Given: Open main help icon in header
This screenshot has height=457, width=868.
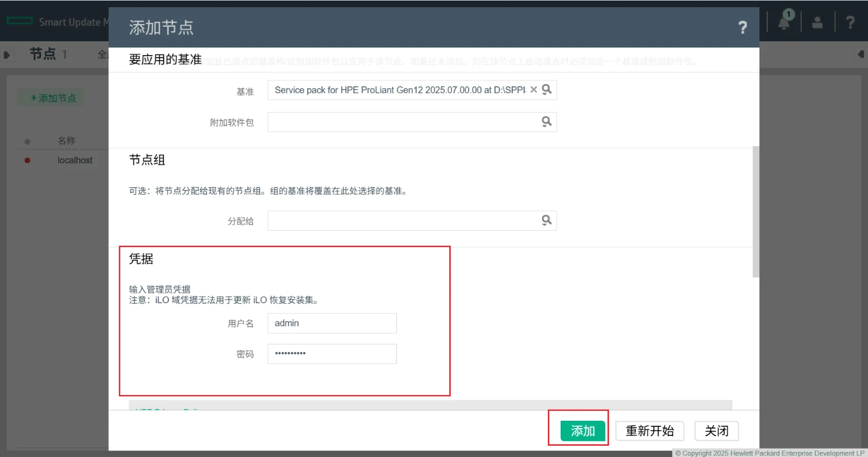Looking at the screenshot, I should tap(850, 22).
